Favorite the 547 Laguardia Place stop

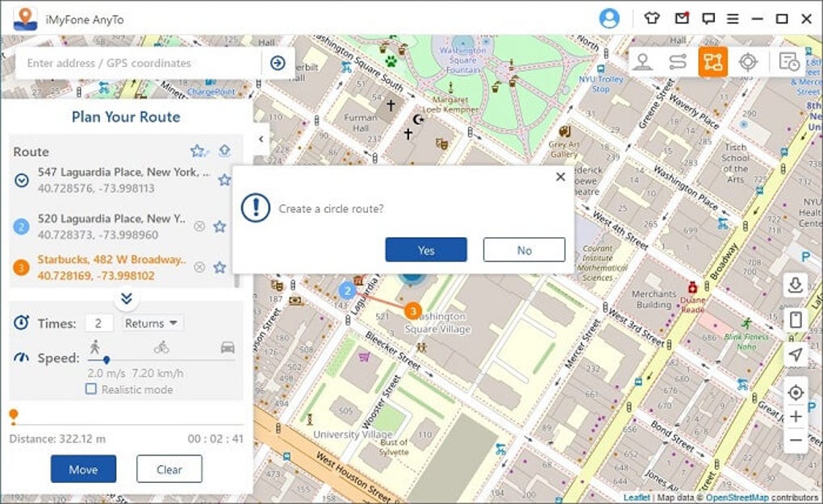[x=224, y=180]
